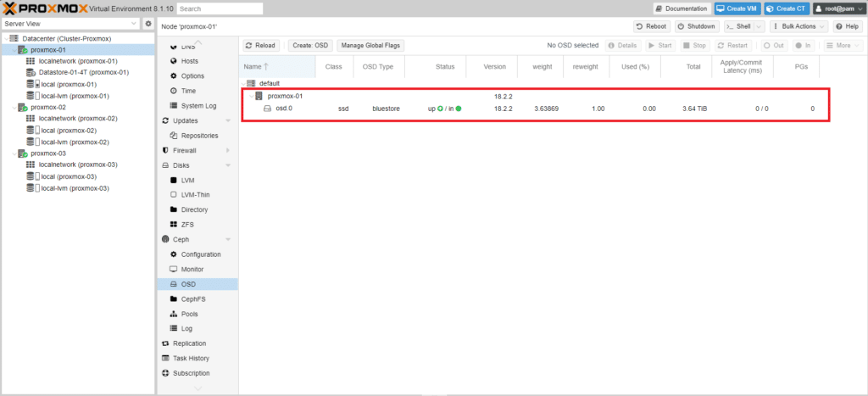Collapse the Datacenter tree node
This screenshot has height=396, width=868.
pos(6,39)
